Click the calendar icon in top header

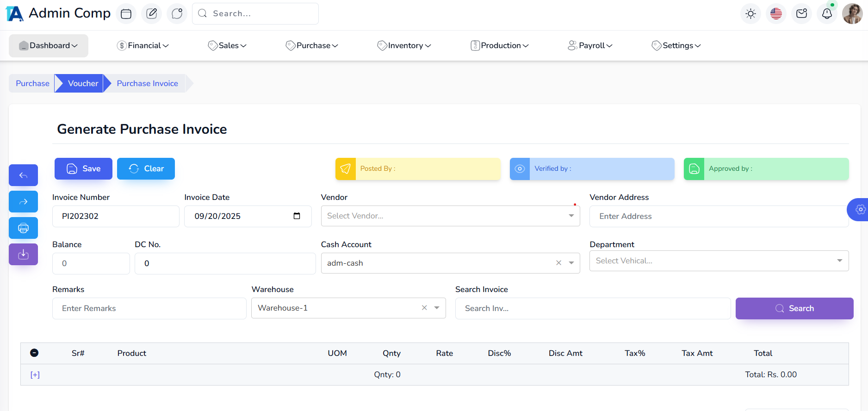point(126,14)
